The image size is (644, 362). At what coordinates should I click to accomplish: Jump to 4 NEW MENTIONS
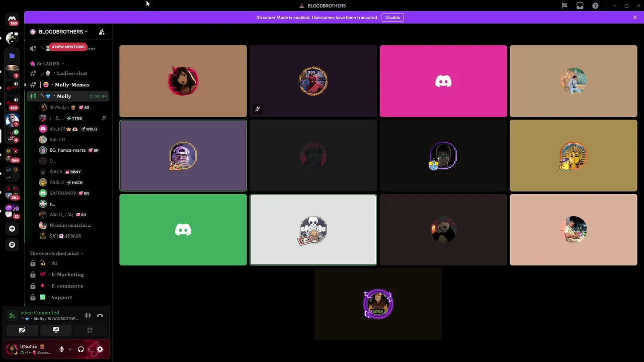point(68,47)
